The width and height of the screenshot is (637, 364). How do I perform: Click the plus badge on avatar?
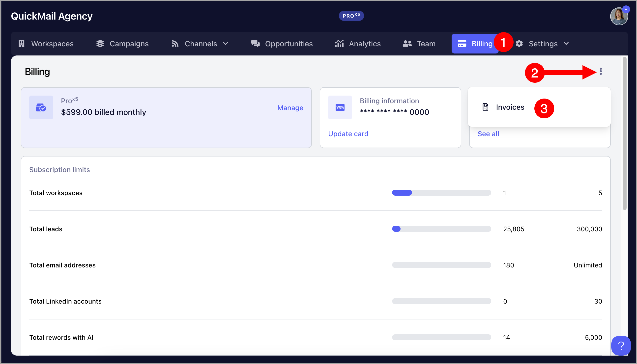pyautogui.click(x=626, y=10)
